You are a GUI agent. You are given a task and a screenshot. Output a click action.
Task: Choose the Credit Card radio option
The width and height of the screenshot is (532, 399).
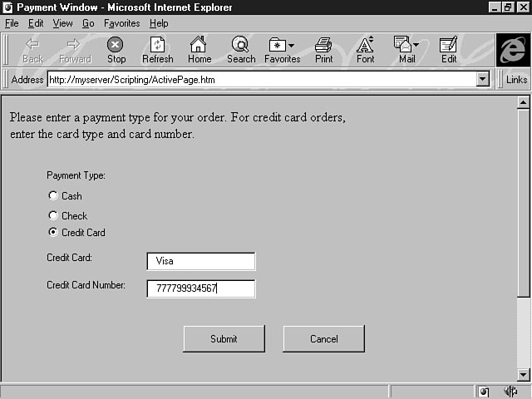point(53,233)
